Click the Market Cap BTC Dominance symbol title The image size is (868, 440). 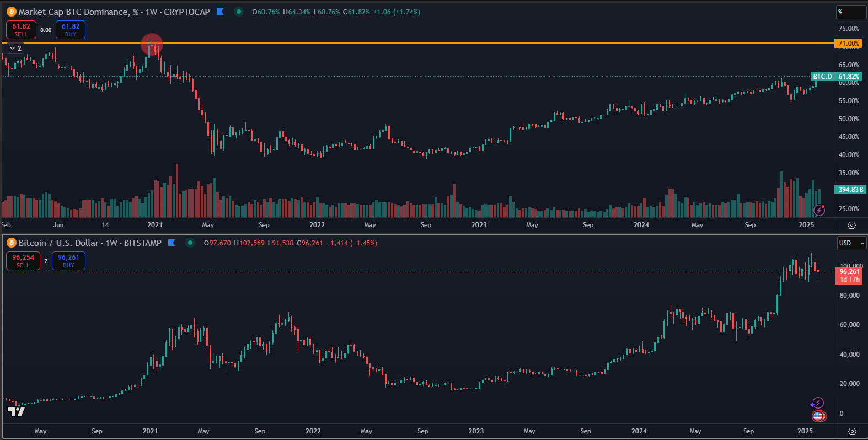click(114, 12)
